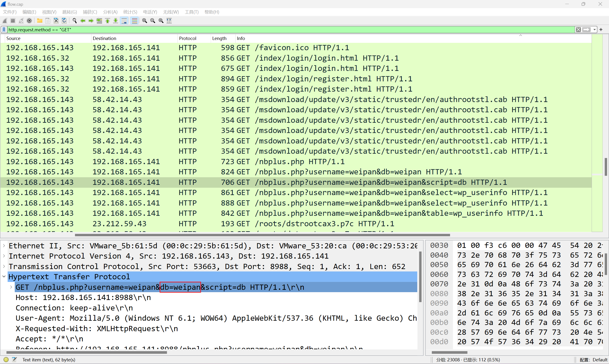
Task: Jump to the first packet
Action: pos(108,21)
